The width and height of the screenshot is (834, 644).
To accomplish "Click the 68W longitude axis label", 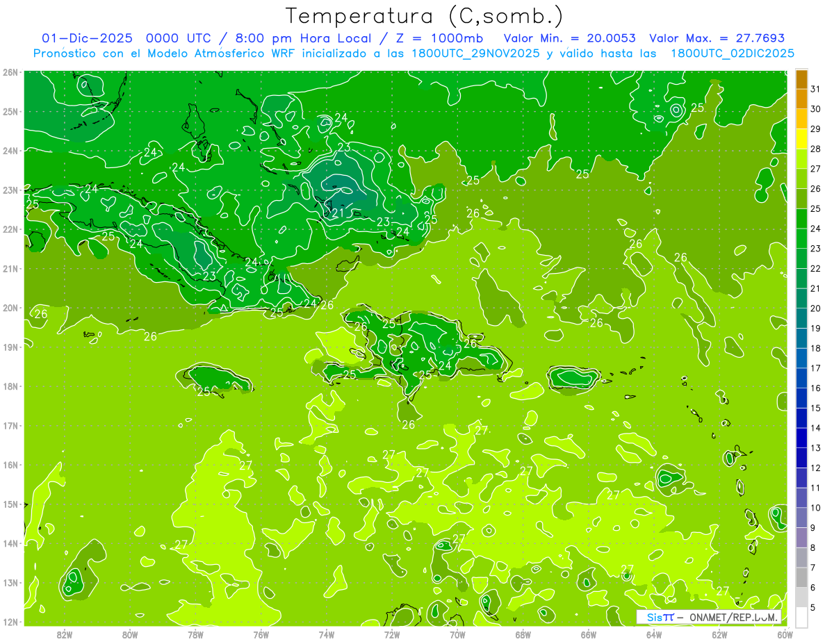I will (x=523, y=634).
